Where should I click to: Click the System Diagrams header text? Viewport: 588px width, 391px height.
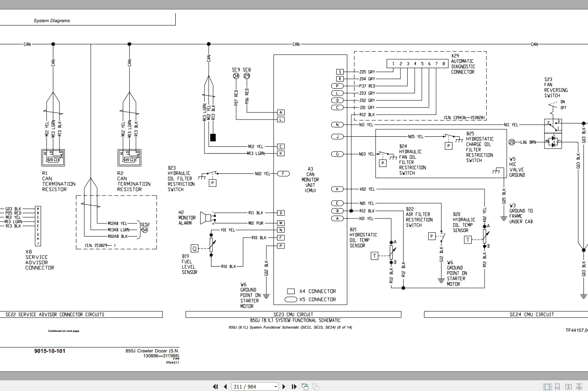(52, 21)
